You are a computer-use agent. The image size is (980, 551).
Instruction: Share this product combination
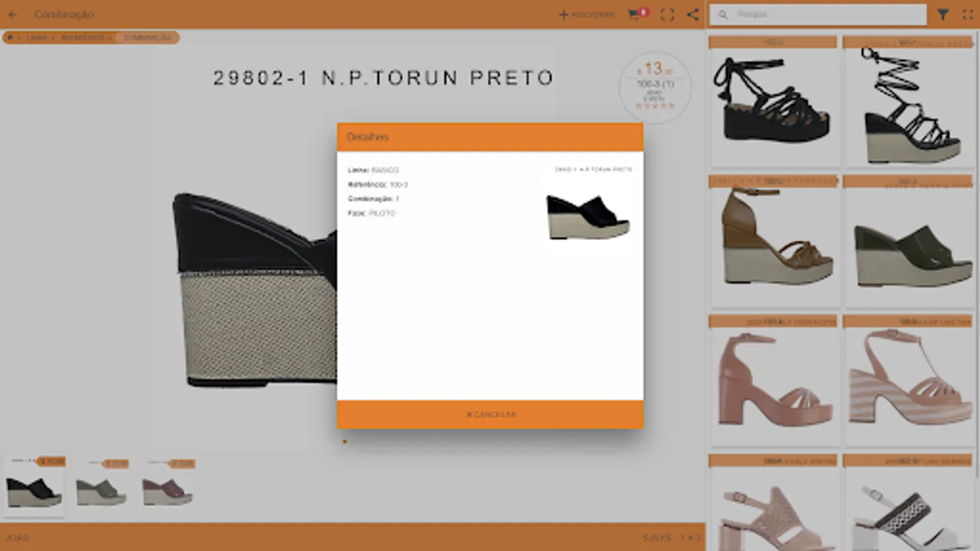693,14
